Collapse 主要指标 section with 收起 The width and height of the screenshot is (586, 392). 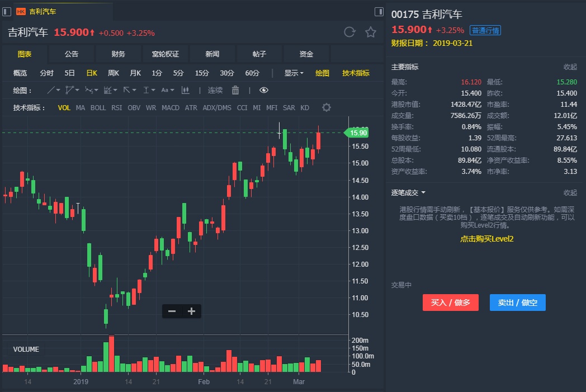[x=570, y=67]
